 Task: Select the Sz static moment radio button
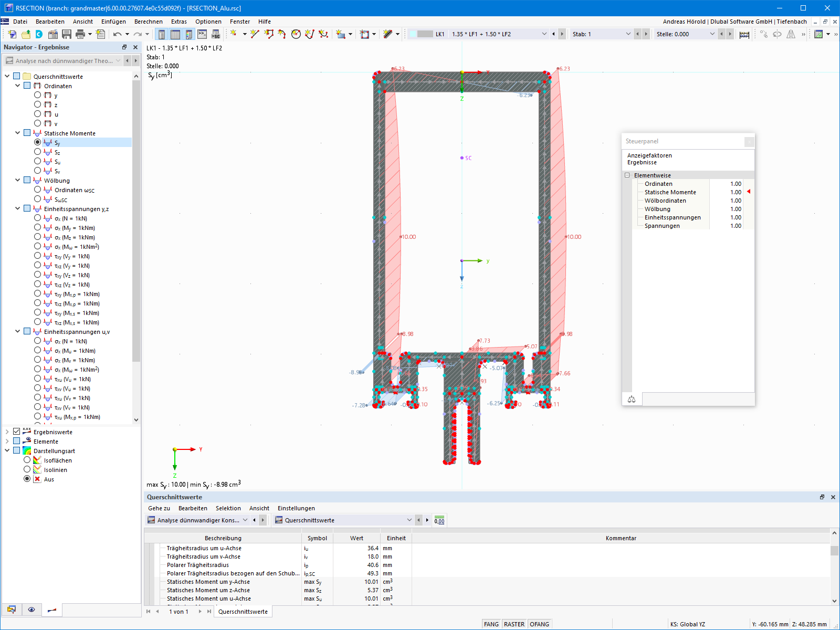coord(37,152)
